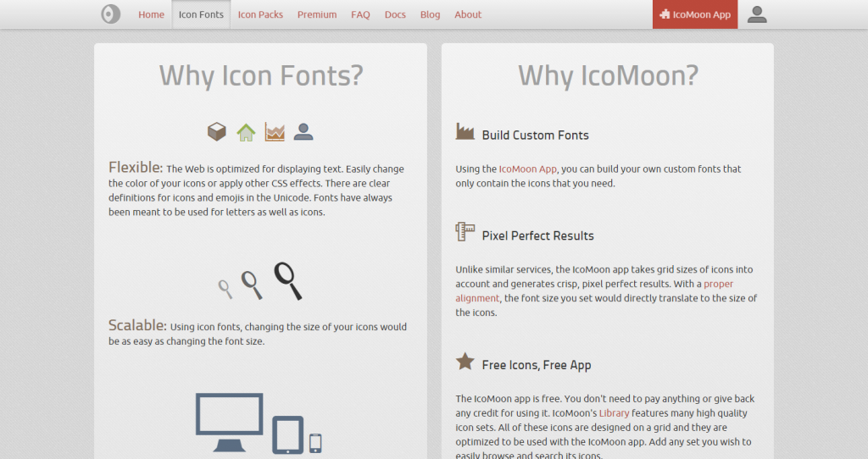Click the Free Icons, Free App heading
Image resolution: width=868 pixels, height=459 pixels.
click(x=537, y=365)
